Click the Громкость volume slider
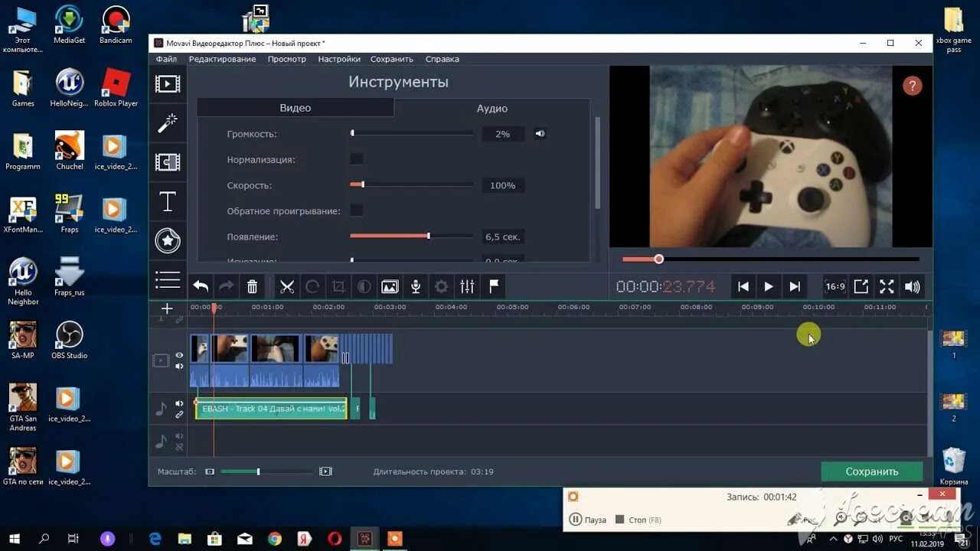 [411, 134]
